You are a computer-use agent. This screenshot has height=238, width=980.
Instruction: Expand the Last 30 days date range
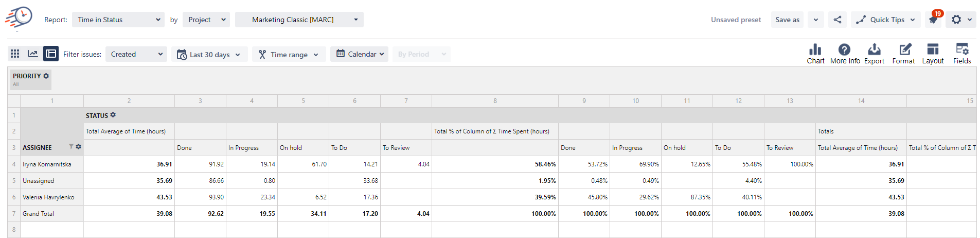(x=209, y=55)
